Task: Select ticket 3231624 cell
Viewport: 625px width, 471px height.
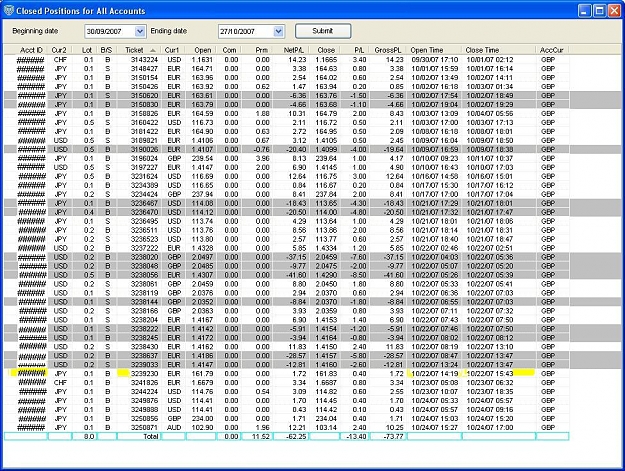Action: coord(144,176)
